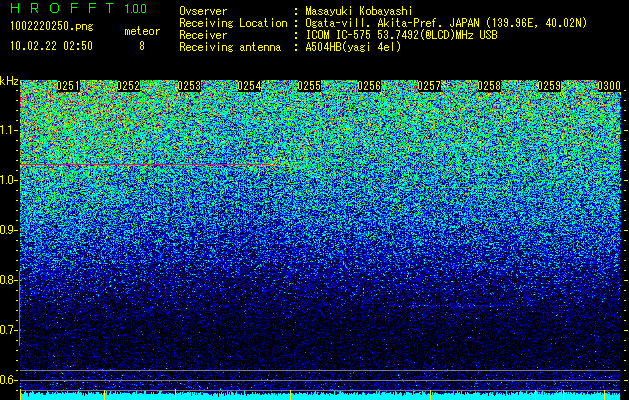Screen dimensions: 629x400
Task: Select the Ogata-vill. Akita-Pref. JAPAN location text
Action: click(446, 23)
